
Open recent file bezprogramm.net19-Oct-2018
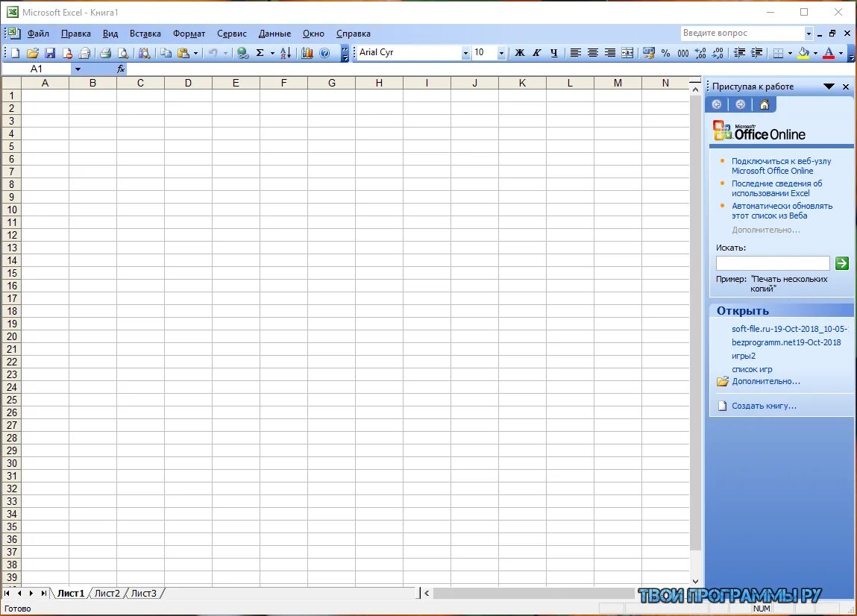[786, 342]
